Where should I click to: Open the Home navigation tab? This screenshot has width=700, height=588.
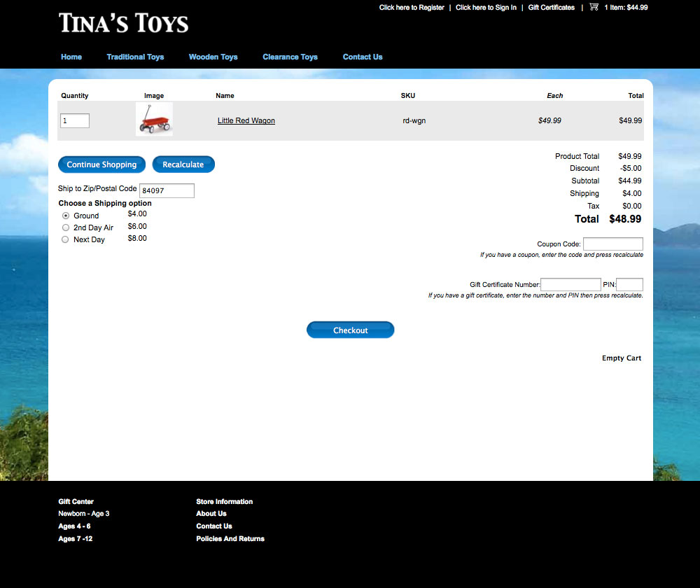[x=71, y=57]
